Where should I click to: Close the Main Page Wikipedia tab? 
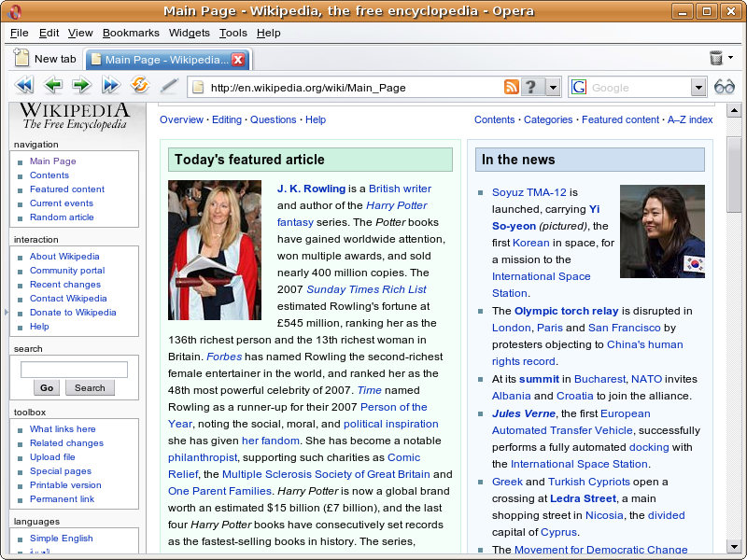(x=238, y=60)
